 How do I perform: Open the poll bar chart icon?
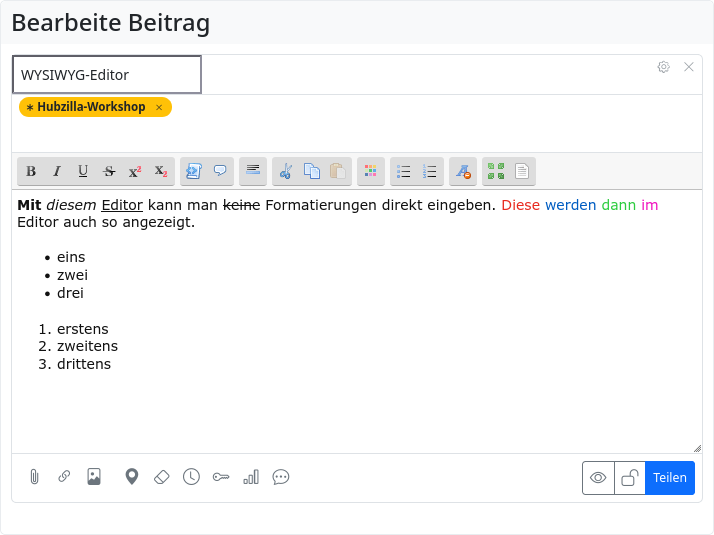coord(251,477)
